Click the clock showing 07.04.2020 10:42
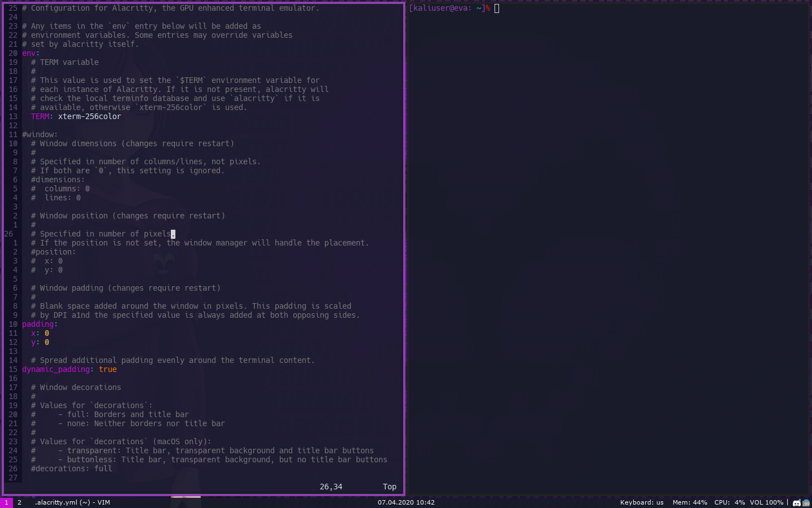Screen dimensions: 812x508 [405, 502]
